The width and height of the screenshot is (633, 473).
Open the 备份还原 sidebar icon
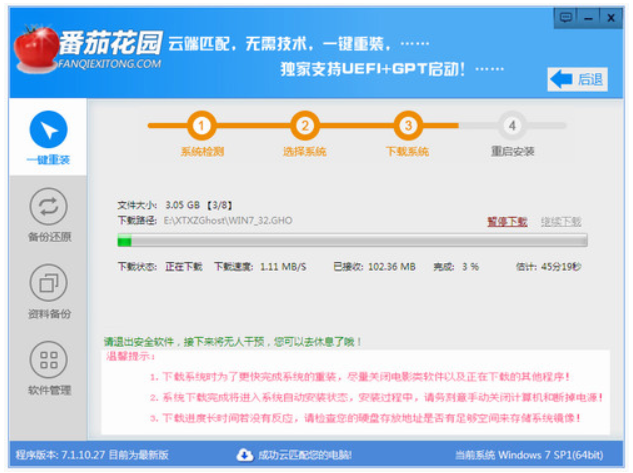(x=48, y=206)
